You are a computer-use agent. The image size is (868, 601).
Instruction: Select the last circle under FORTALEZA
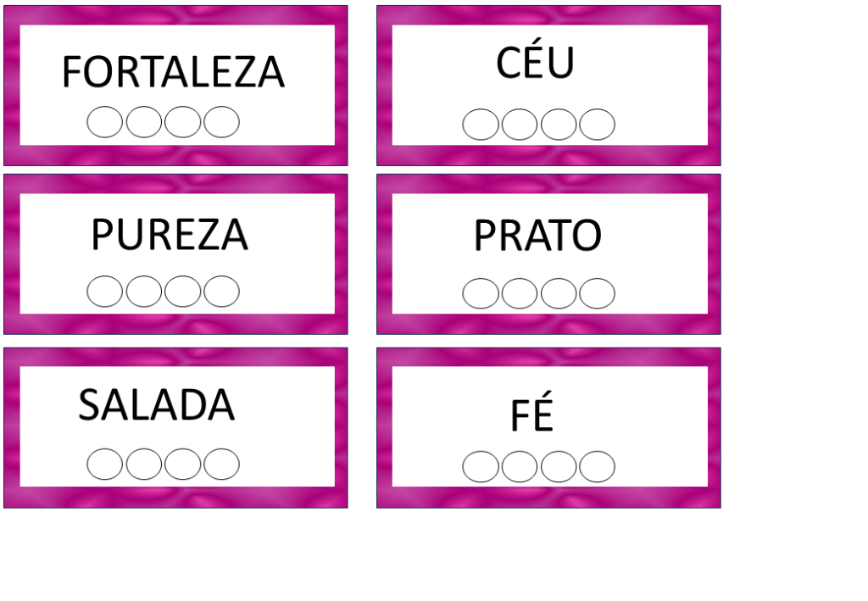click(221, 122)
